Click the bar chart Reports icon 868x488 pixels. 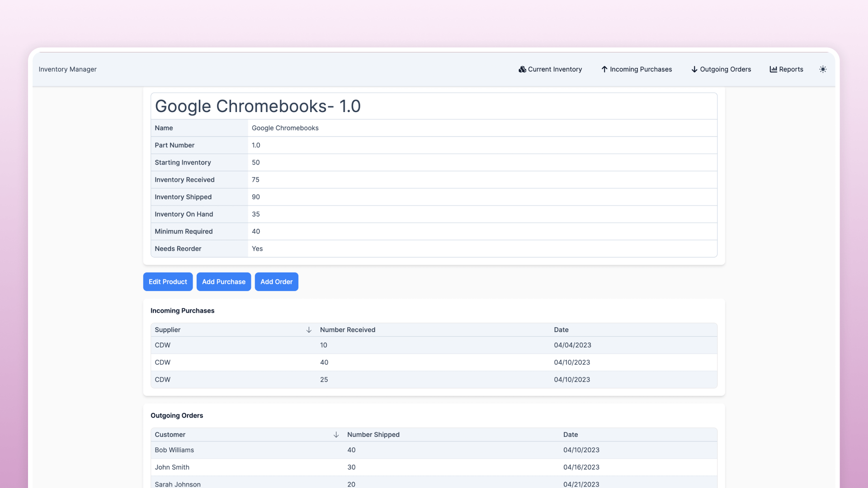click(x=773, y=69)
